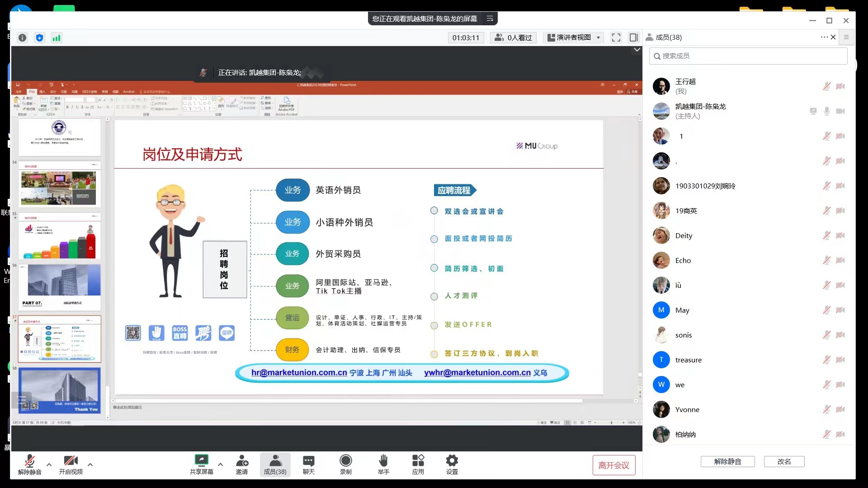868x488 pixels.
Task: Open the members panel three-dot menu
Action: point(824,37)
